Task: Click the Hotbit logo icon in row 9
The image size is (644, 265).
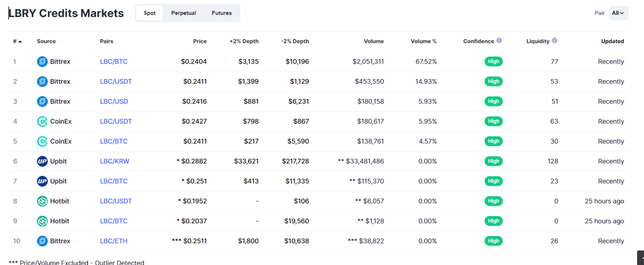Action: (x=42, y=221)
